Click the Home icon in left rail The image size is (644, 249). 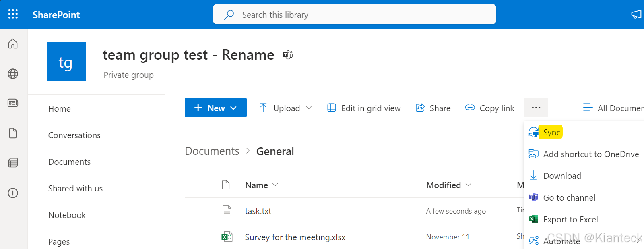pyautogui.click(x=13, y=44)
